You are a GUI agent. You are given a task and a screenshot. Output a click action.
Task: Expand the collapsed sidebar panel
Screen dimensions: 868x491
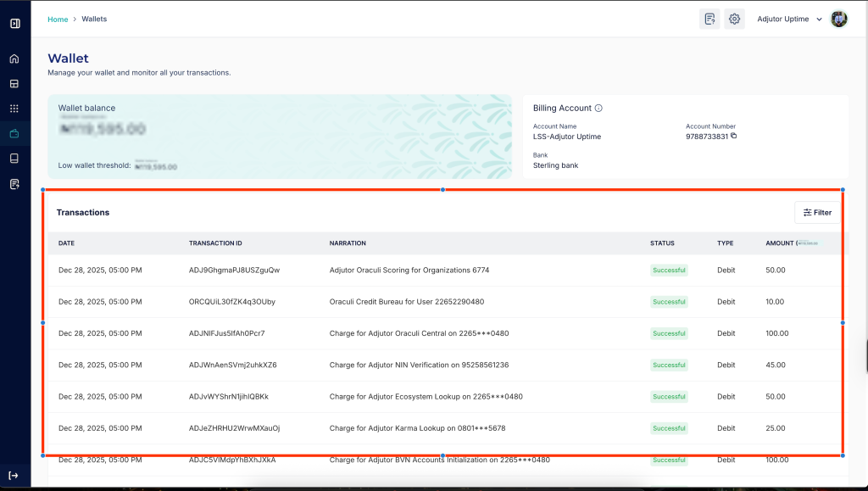coord(14,23)
